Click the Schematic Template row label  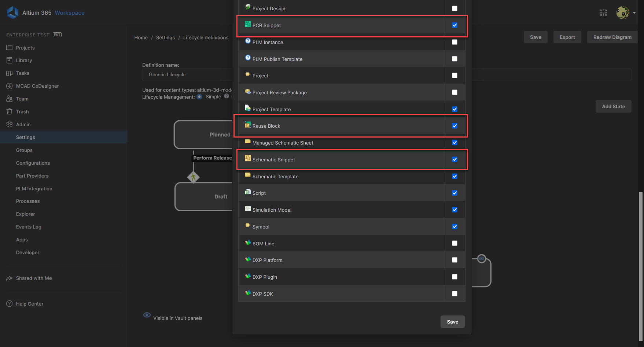pyautogui.click(x=276, y=176)
